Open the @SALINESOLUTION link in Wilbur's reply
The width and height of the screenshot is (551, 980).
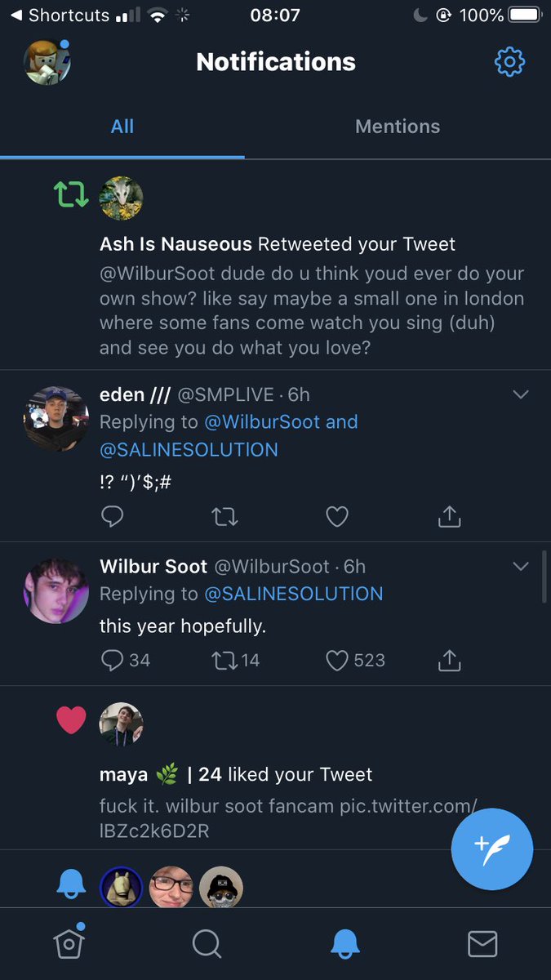pos(293,594)
